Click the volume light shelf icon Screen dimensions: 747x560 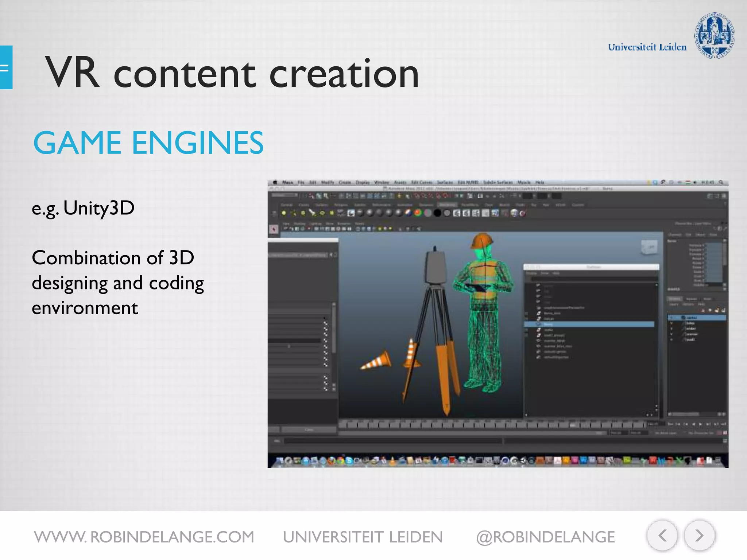(x=332, y=213)
